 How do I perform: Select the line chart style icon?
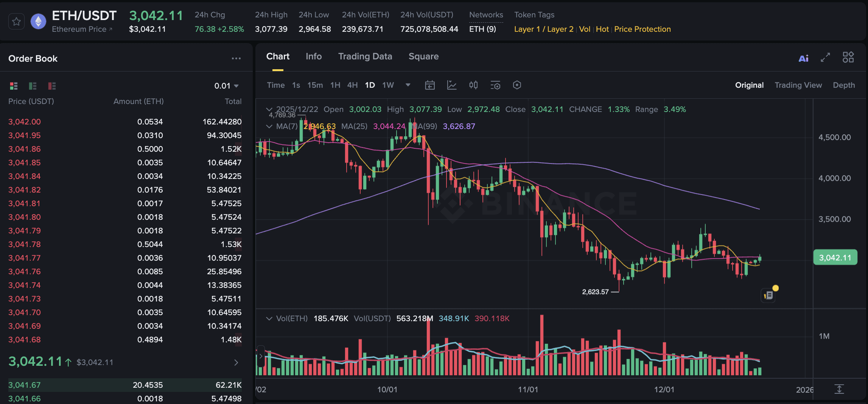(452, 85)
